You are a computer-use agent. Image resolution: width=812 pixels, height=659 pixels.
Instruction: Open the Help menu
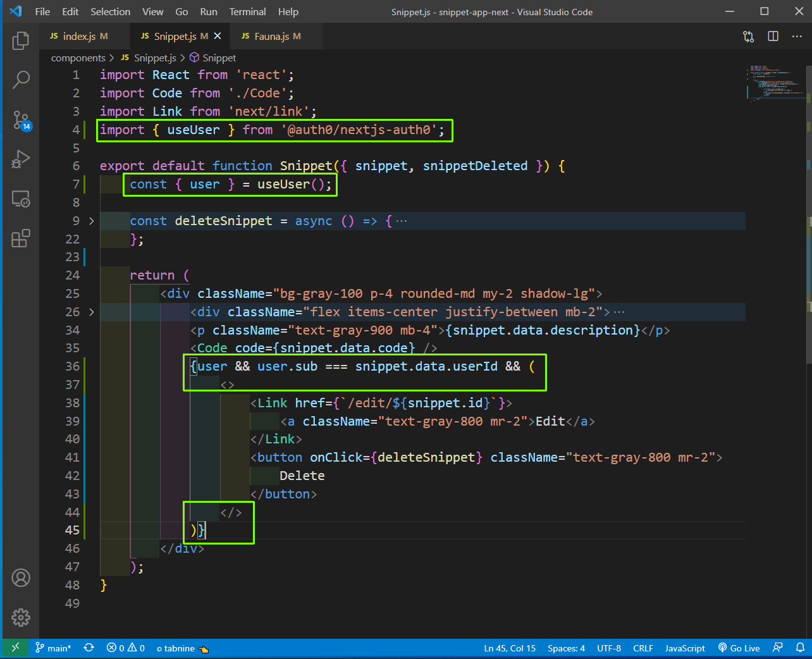pyautogui.click(x=288, y=11)
